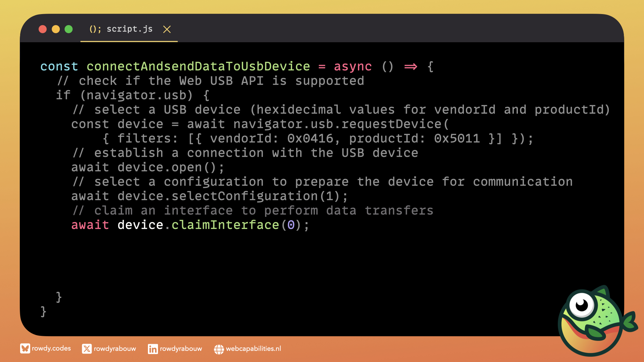Click the async keyword in first line

(x=353, y=66)
